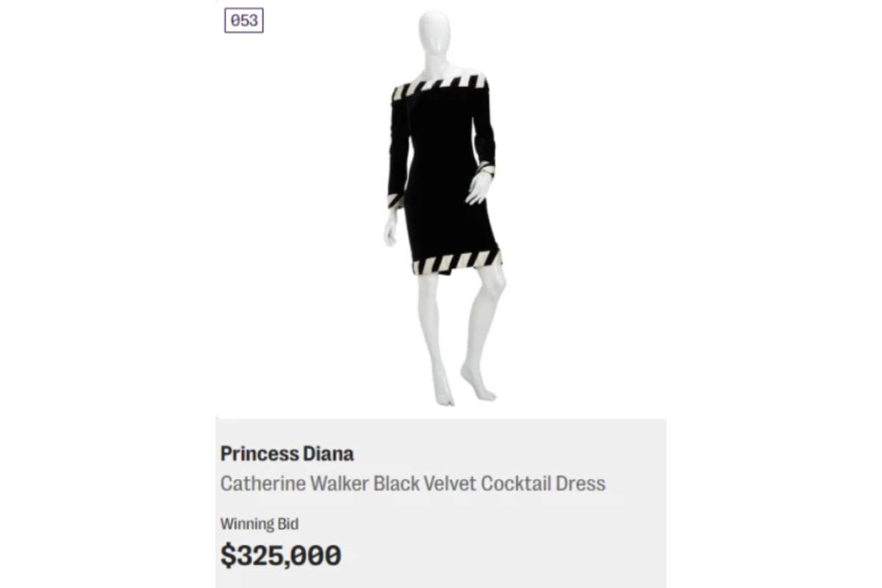Click the lot number 053 badge

coord(244,21)
